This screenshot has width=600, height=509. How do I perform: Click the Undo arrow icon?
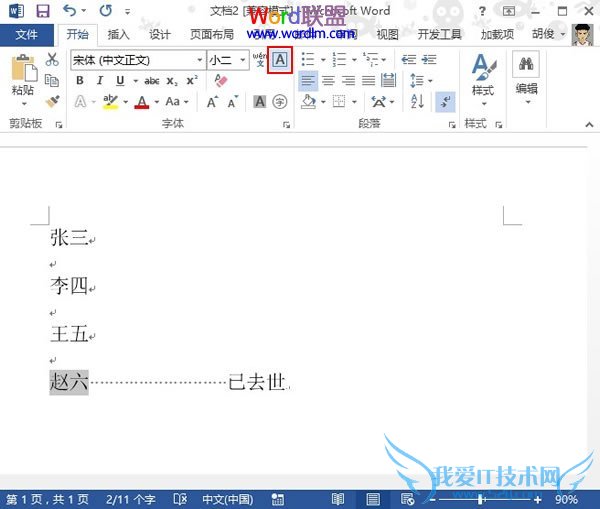point(70,11)
